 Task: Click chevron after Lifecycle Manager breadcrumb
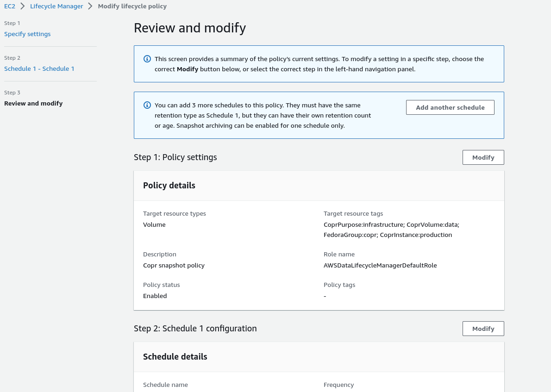coord(90,6)
